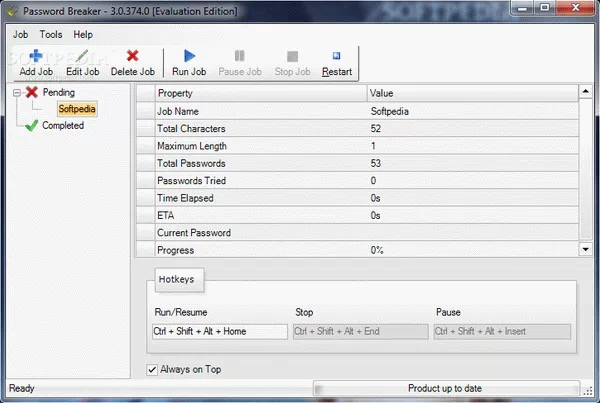Click the Current Password property cell
The width and height of the screenshot is (600, 403).
[x=261, y=233]
